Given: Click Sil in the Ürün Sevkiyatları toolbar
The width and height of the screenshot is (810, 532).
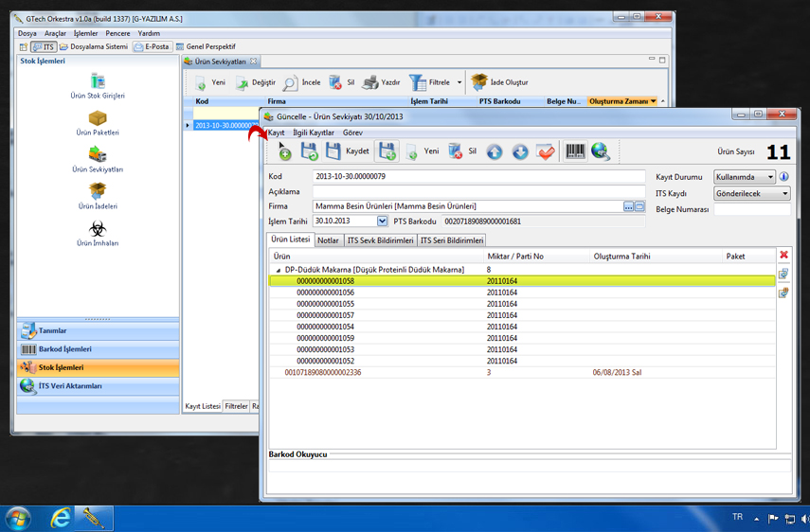Looking at the screenshot, I should point(342,82).
